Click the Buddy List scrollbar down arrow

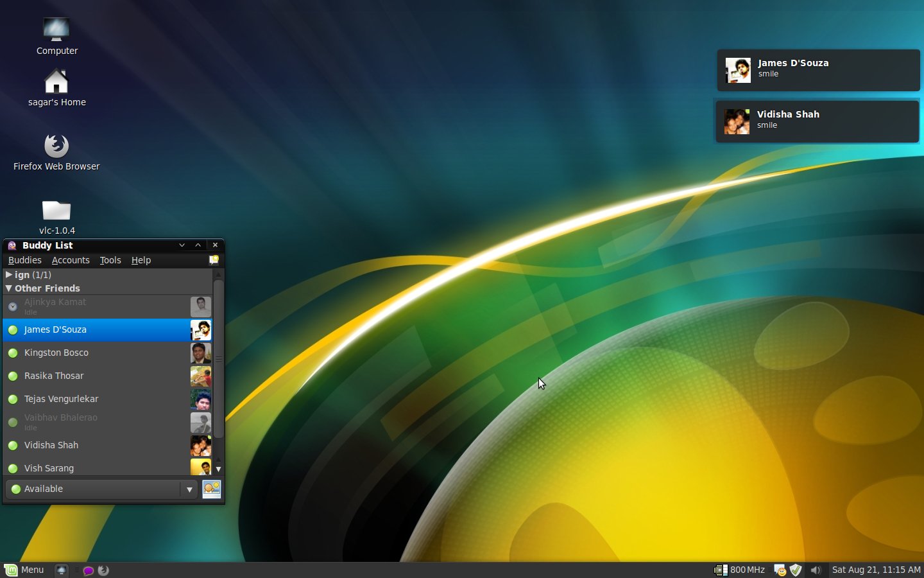219,469
